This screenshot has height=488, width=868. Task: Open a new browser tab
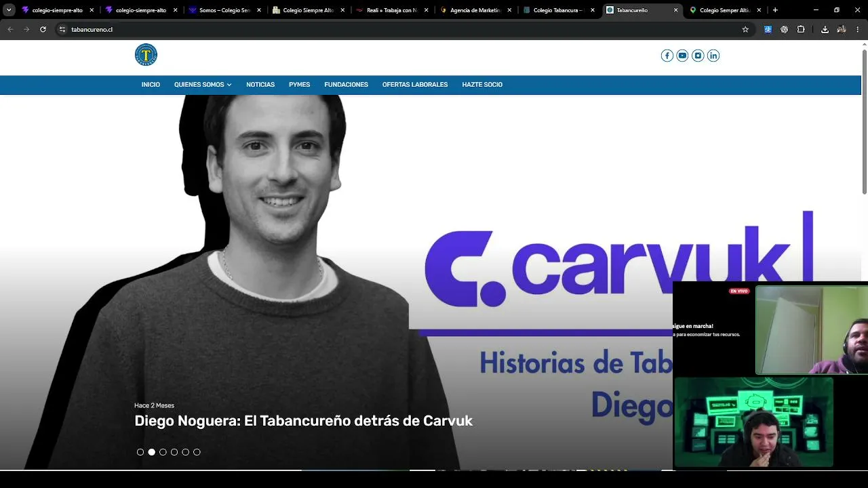coord(775,10)
